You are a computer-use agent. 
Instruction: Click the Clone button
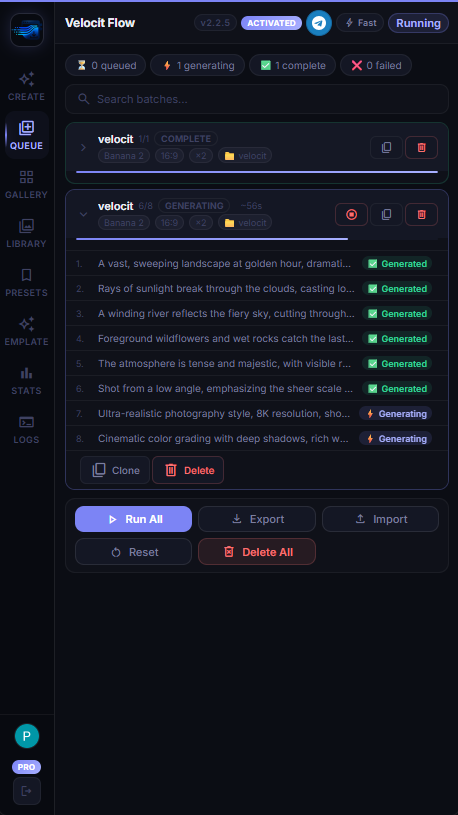point(115,470)
